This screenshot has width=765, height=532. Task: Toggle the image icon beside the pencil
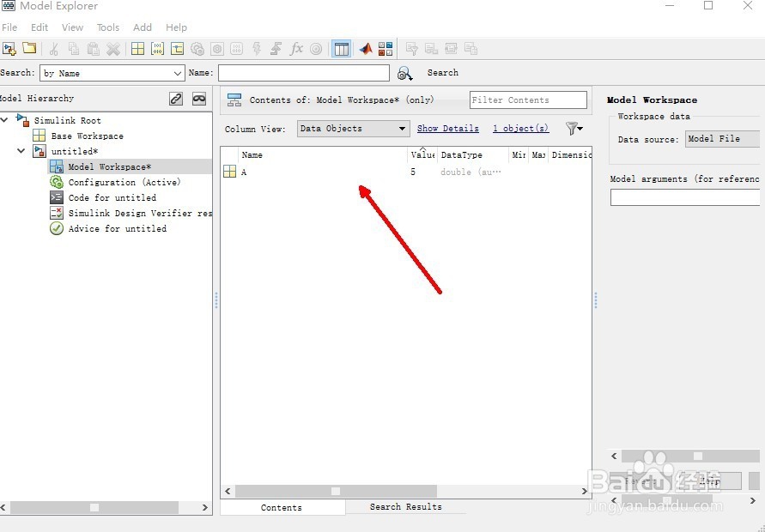[x=199, y=99]
